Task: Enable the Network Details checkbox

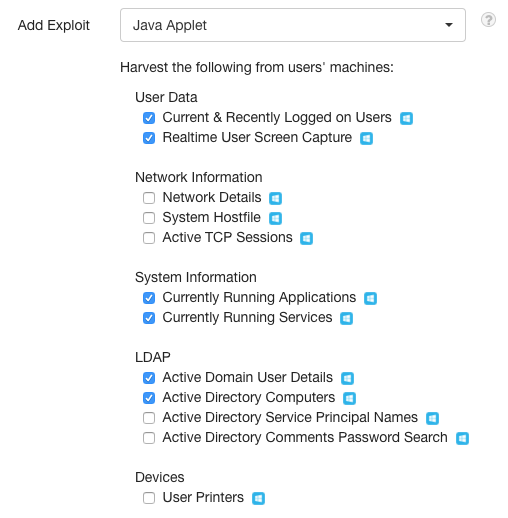Action: tap(149, 198)
